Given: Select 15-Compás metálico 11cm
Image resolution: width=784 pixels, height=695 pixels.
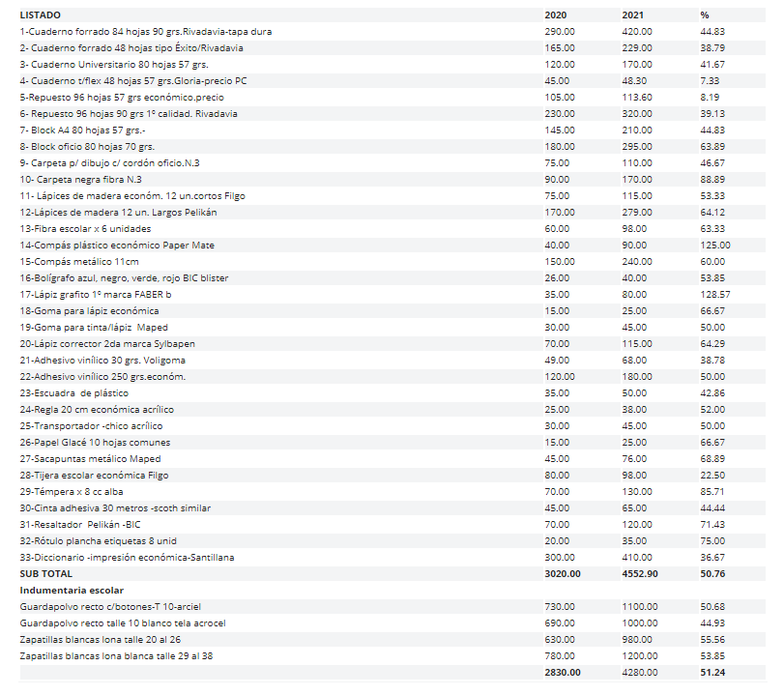Looking at the screenshot, I should pyautogui.click(x=392, y=262).
